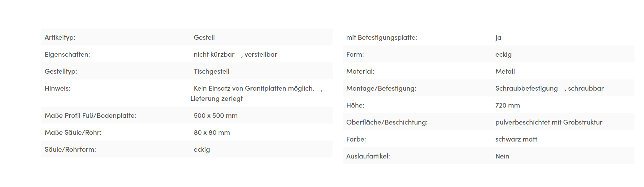Click the Metall material value

coord(505,71)
